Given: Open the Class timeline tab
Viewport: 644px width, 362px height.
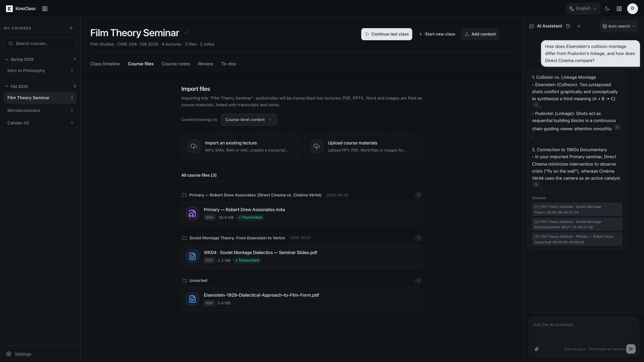Looking at the screenshot, I should point(105,64).
